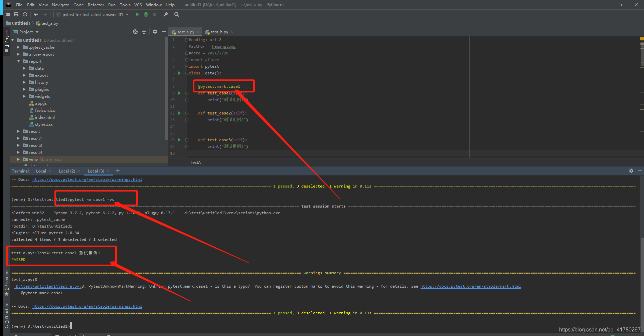Click the test_a.py breadcrumb
This screenshot has height=336, width=644.
click(47, 23)
